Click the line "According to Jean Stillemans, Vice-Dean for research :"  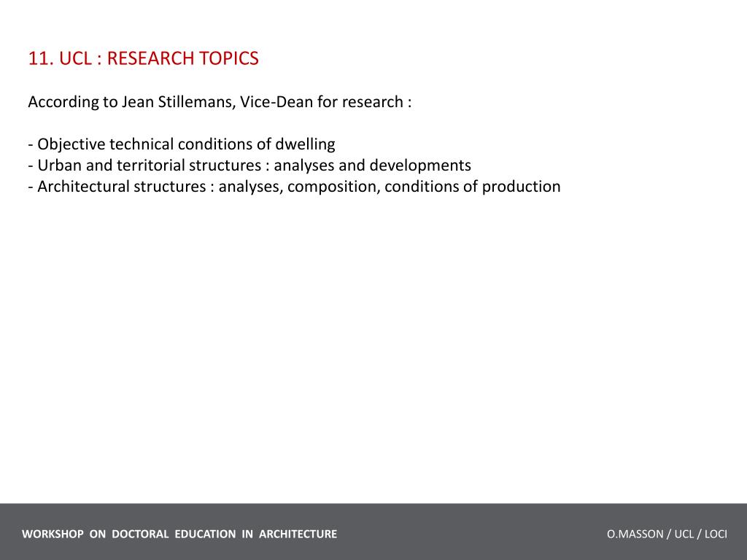(x=220, y=102)
